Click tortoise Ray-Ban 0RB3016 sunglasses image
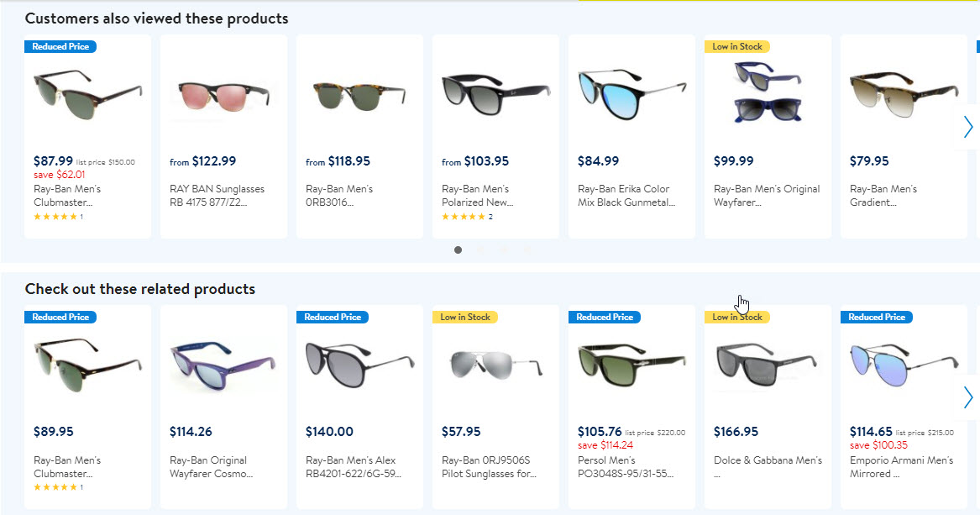 (x=359, y=94)
